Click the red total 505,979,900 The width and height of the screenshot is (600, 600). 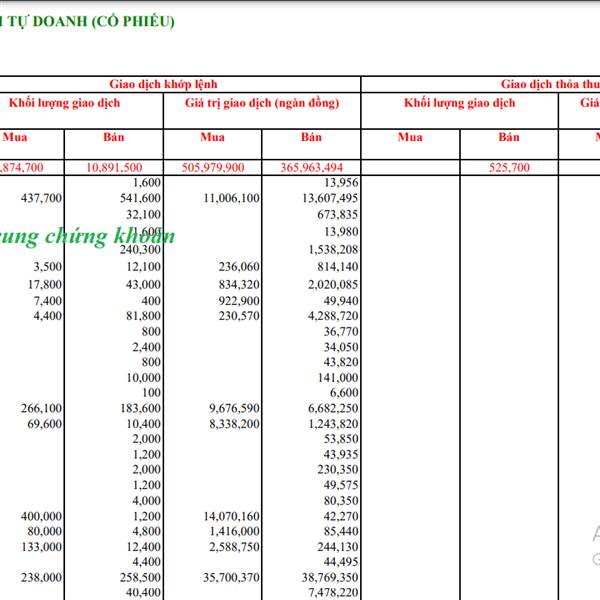pos(213,168)
